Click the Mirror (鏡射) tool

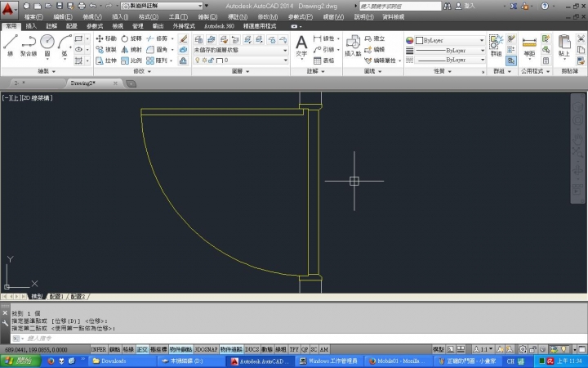131,50
